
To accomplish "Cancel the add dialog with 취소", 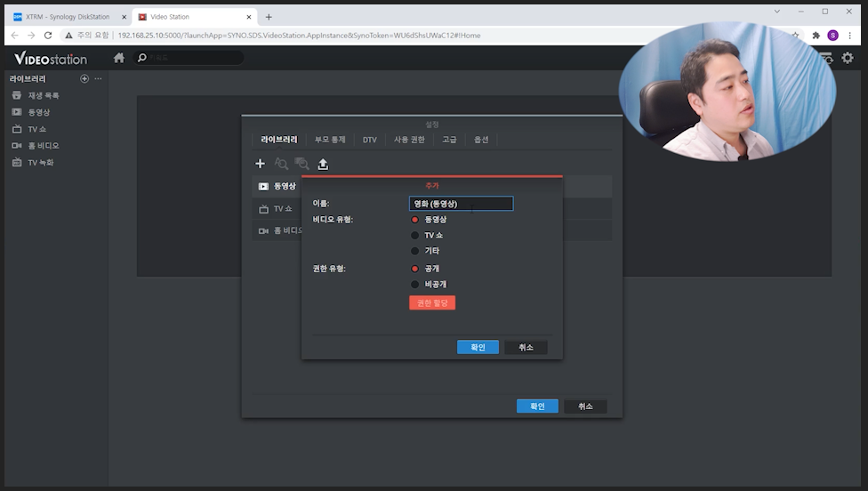I will pos(526,347).
